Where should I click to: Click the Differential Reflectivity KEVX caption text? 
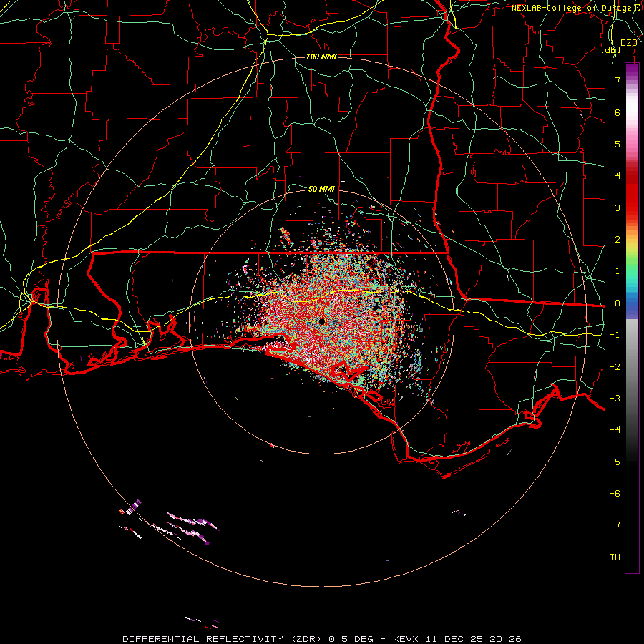(322, 639)
